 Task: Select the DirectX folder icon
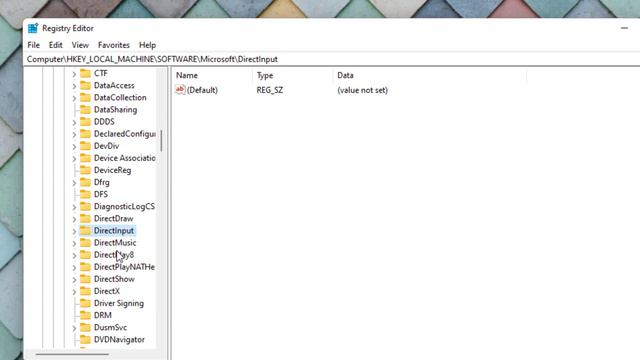coord(85,291)
